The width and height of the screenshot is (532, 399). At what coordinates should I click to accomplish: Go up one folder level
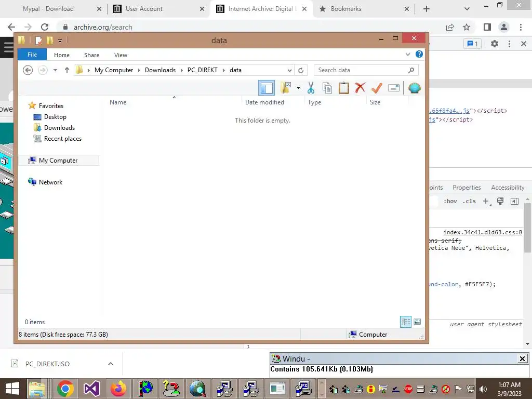pos(67,70)
